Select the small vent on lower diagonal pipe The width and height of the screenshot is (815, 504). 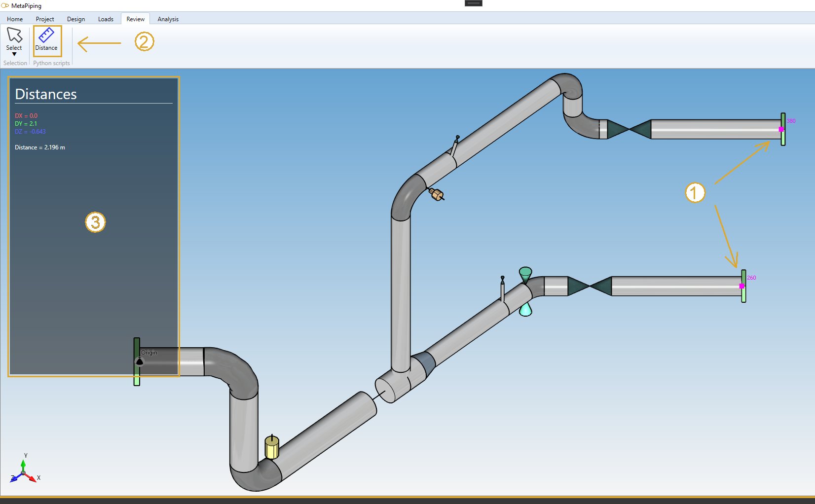click(502, 288)
